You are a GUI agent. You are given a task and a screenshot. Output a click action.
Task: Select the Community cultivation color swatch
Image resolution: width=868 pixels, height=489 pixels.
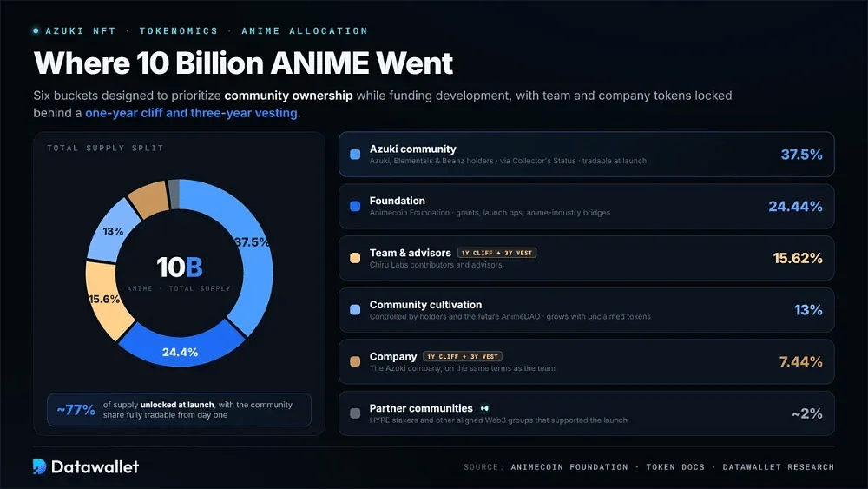[355, 309]
